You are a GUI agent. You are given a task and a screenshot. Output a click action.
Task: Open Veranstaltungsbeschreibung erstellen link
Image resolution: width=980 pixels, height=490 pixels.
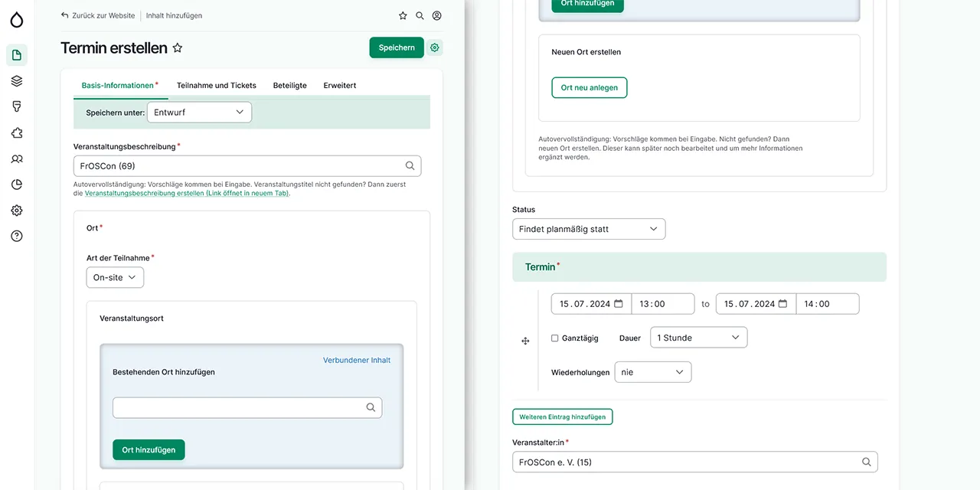pos(187,193)
